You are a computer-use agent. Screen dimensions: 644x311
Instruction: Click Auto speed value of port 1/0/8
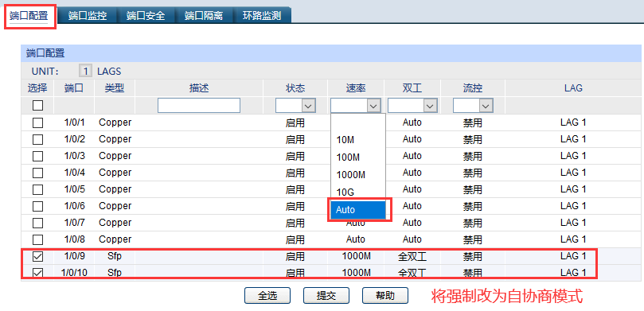pos(356,239)
